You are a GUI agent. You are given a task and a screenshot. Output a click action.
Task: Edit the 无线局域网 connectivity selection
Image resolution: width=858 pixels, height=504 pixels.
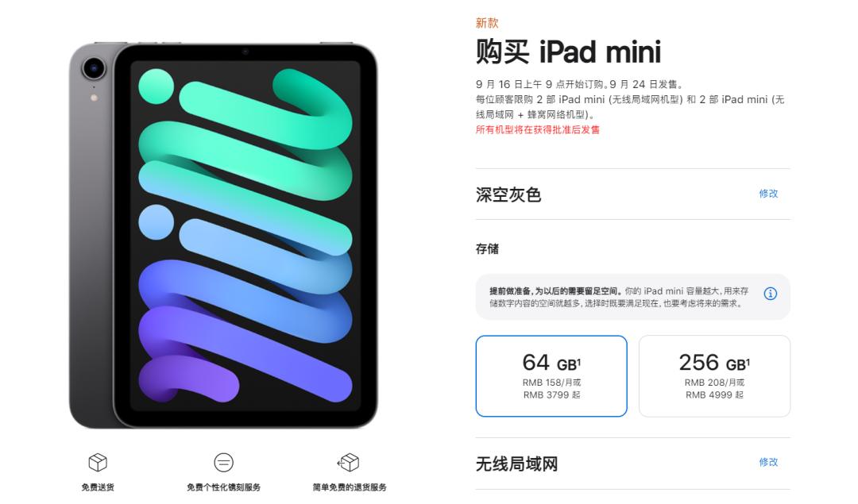tap(768, 462)
